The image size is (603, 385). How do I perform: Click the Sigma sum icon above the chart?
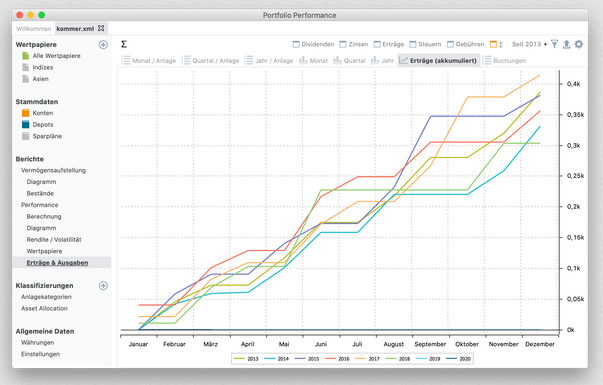pyautogui.click(x=124, y=44)
